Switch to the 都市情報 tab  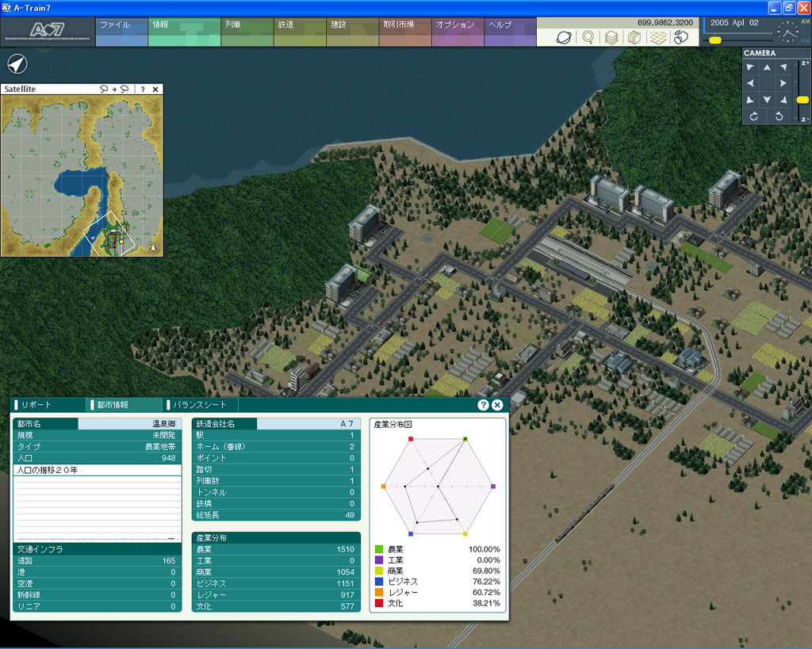[x=124, y=405]
